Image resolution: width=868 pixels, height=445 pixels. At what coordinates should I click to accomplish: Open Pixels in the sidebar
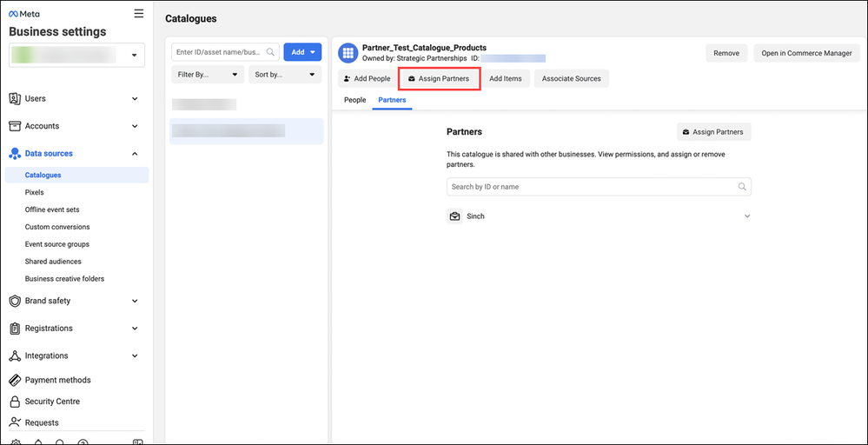35,193
